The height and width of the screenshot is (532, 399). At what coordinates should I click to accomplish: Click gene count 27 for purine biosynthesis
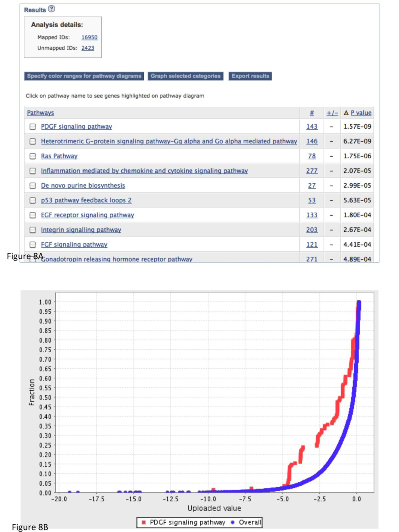[312, 185]
